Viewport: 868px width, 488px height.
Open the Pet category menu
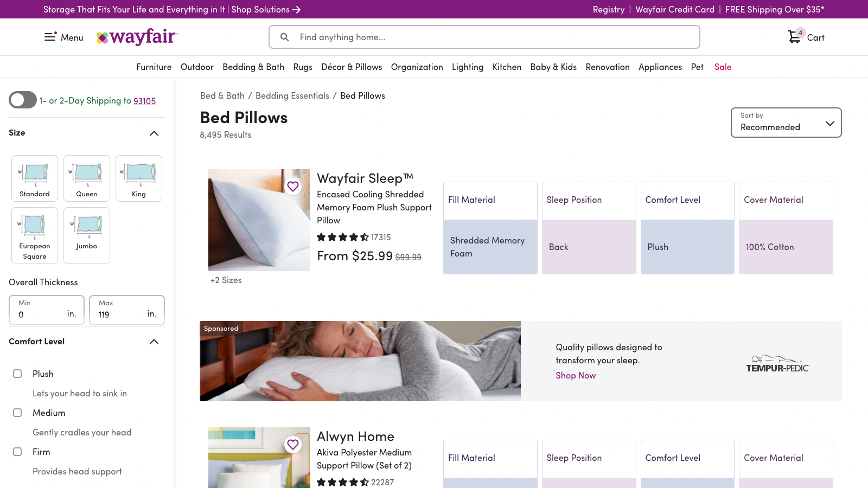[697, 67]
